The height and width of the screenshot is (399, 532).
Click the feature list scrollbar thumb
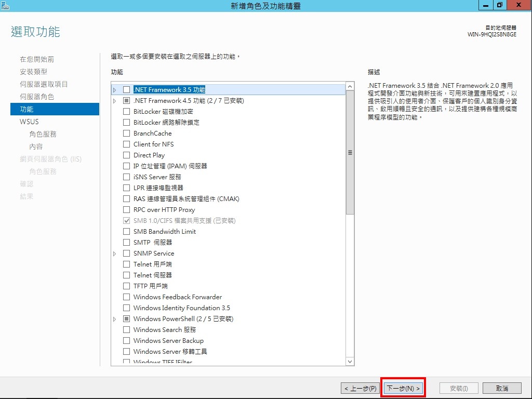tap(350, 152)
